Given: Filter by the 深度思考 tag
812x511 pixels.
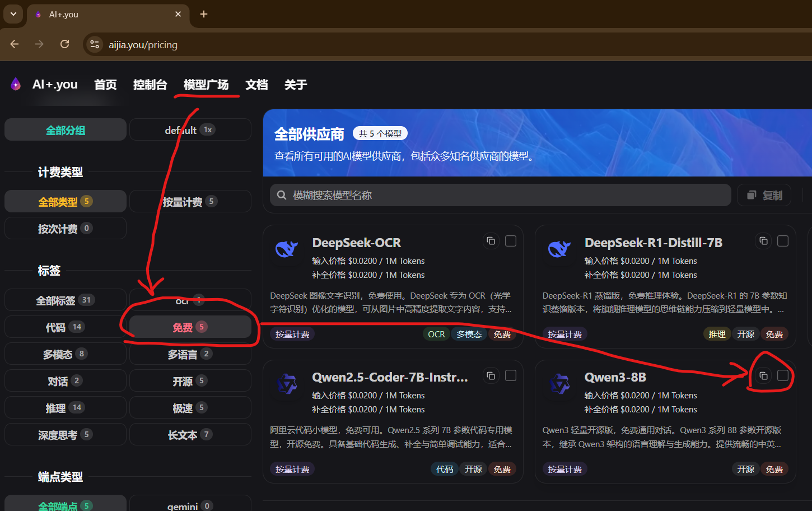Looking at the screenshot, I should point(65,435).
